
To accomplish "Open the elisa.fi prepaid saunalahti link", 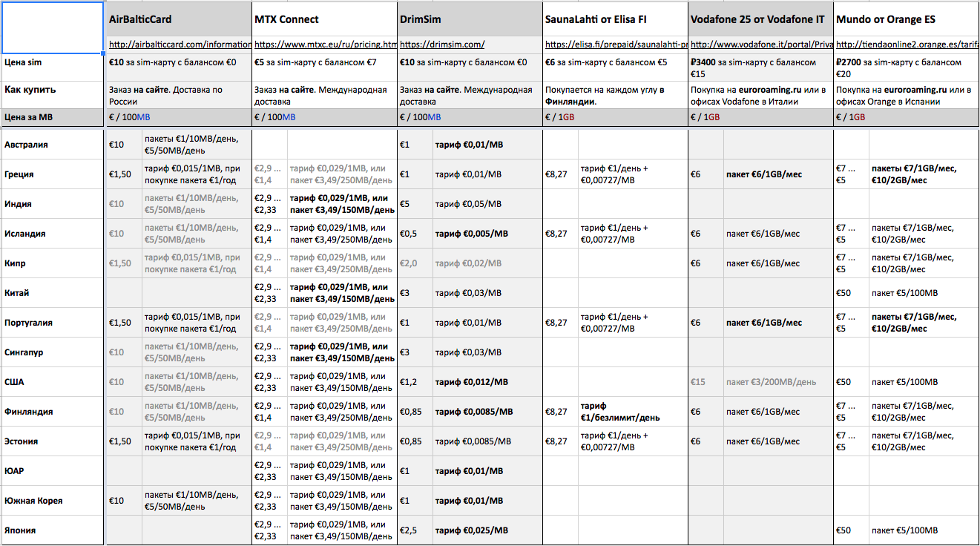I will [x=616, y=45].
